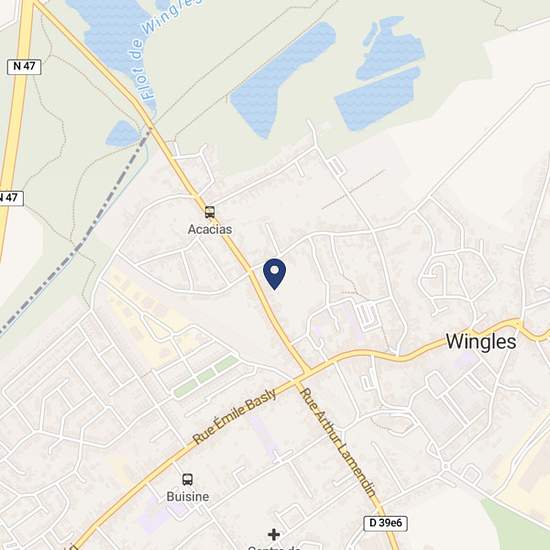Click the small pond beside the railway line
550x550 pixels.
pos(122,133)
